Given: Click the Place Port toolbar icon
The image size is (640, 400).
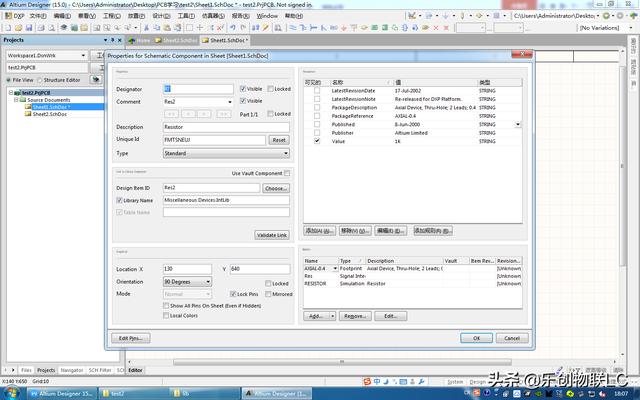Looking at the screenshot, I should point(425,28).
